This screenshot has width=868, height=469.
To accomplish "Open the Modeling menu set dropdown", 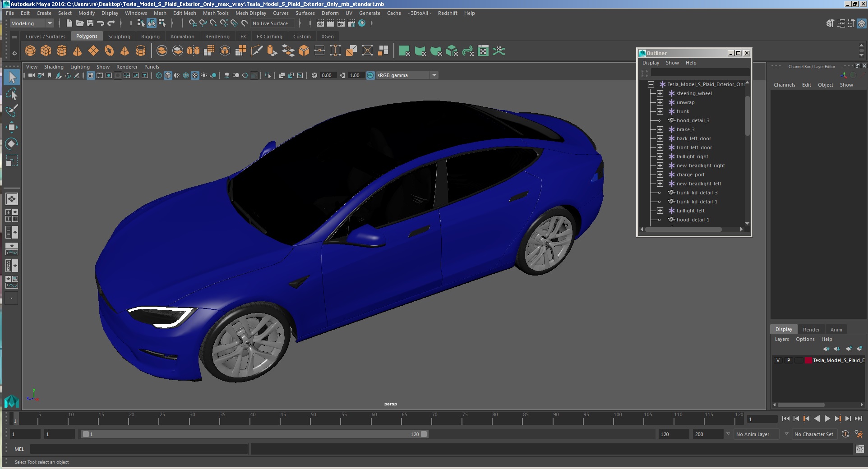I will (x=32, y=23).
